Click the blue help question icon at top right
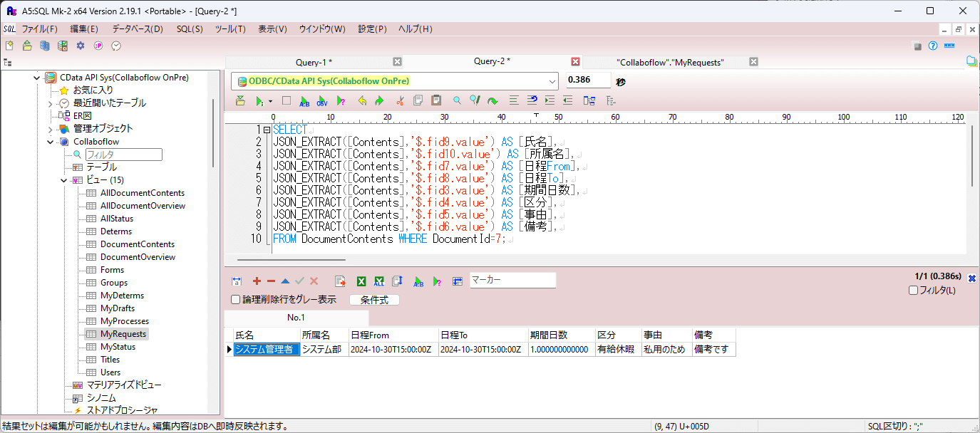 click(933, 46)
